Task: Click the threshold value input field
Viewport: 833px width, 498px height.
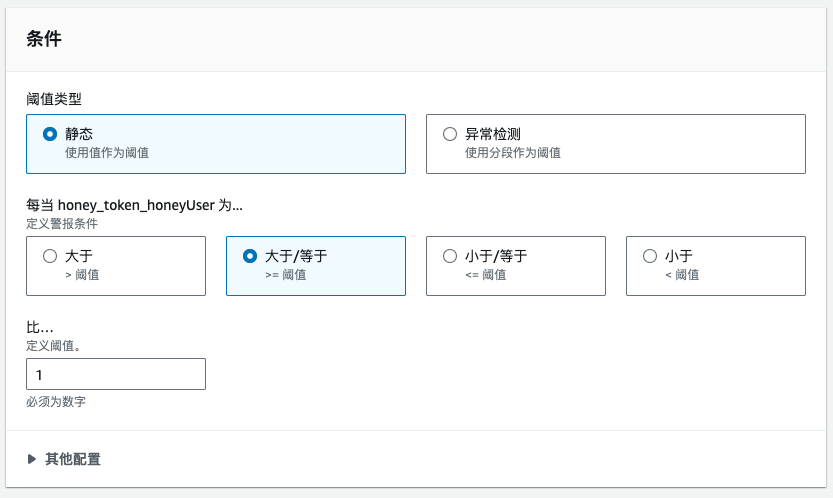Action: (116, 374)
